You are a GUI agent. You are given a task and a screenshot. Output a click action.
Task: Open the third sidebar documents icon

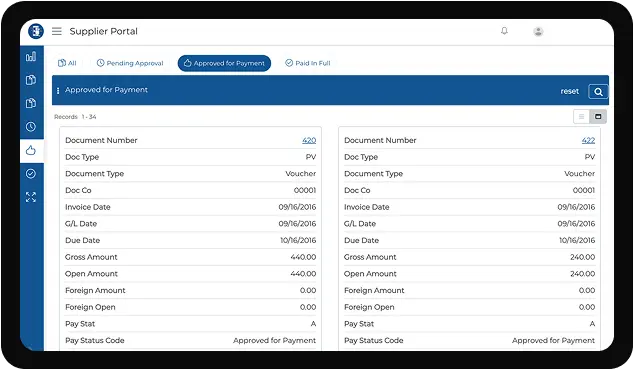[x=31, y=103]
